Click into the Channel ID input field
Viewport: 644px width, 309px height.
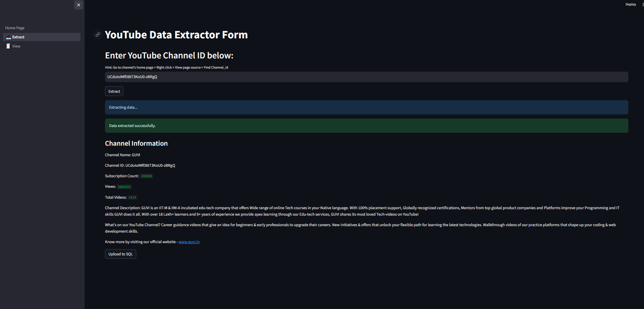[366, 77]
